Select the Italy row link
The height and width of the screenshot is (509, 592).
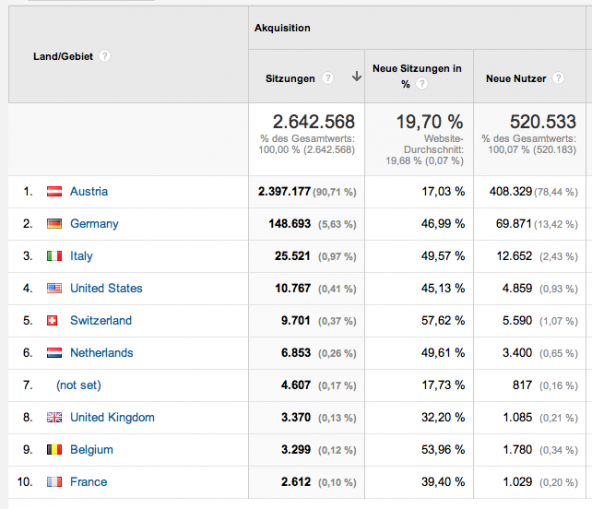[81, 256]
